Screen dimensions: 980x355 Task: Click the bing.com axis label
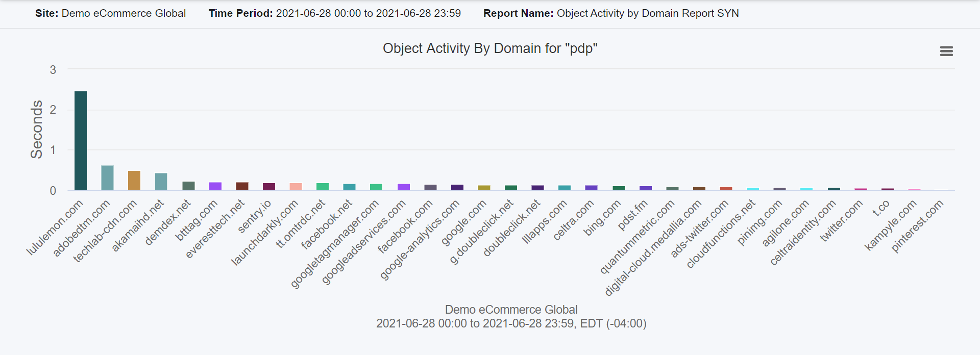[x=602, y=218]
